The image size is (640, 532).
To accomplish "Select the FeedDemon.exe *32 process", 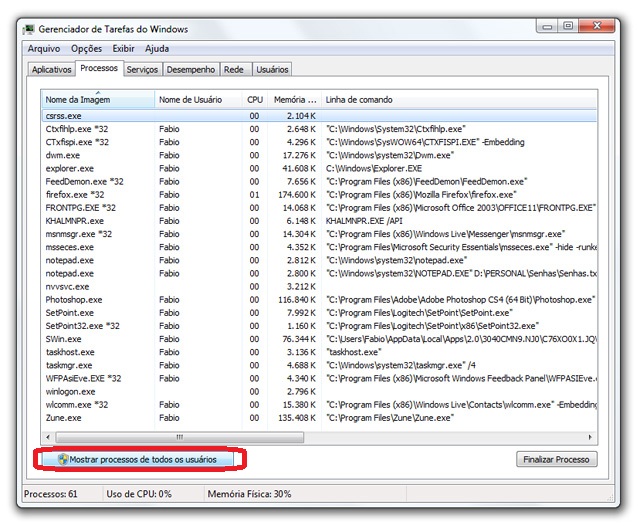I will coord(319,182).
